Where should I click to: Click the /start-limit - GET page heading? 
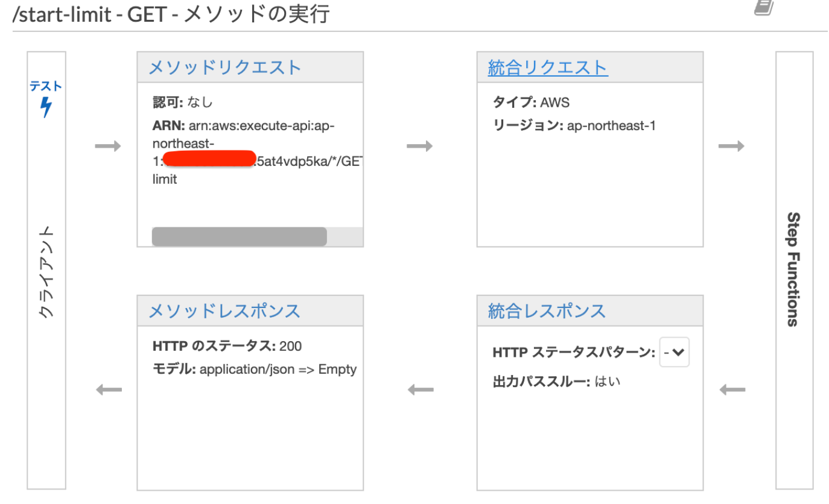(x=171, y=13)
